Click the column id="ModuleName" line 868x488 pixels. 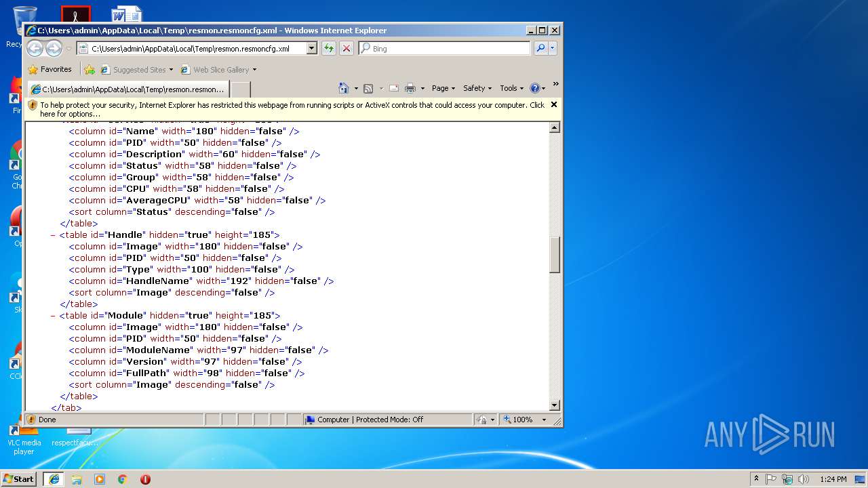[199, 350]
